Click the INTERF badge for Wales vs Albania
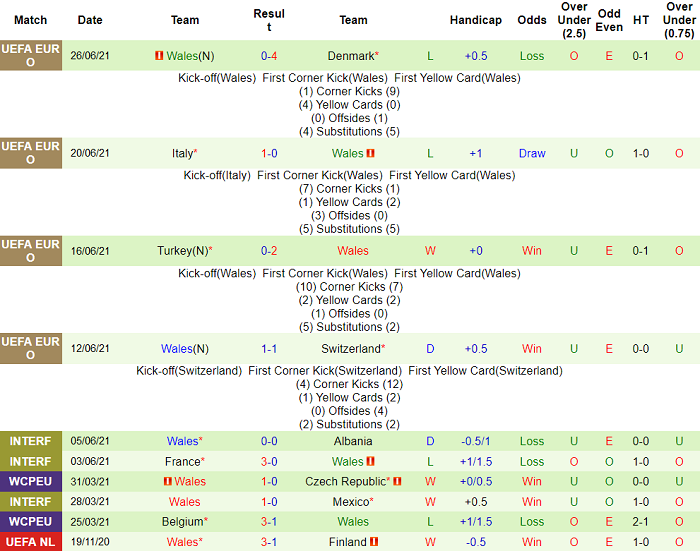The height and width of the screenshot is (551, 700). pyautogui.click(x=31, y=441)
